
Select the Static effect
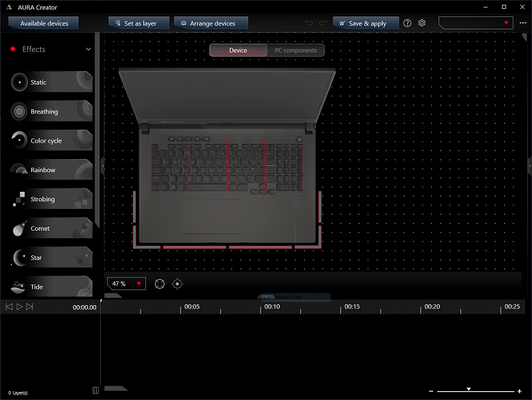tap(52, 82)
